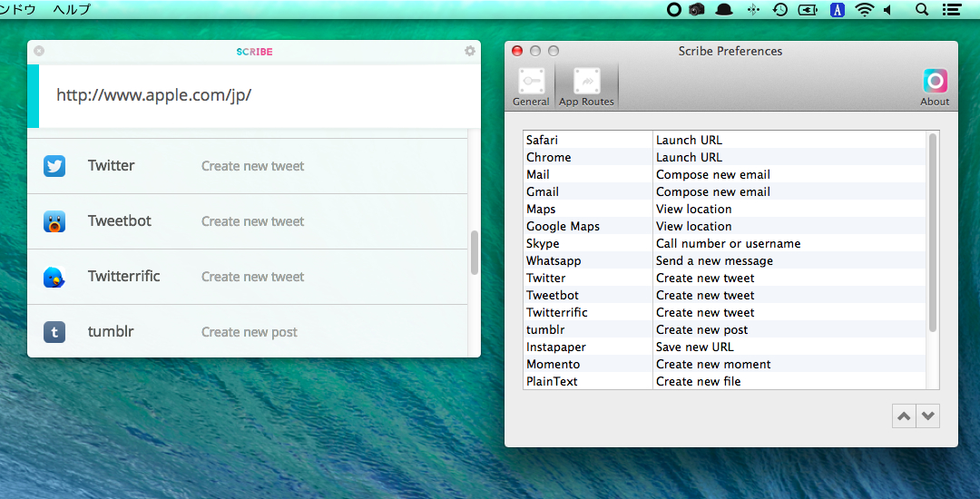980x499 pixels.
Task: Open the Notification Center icon
Action: point(951,9)
